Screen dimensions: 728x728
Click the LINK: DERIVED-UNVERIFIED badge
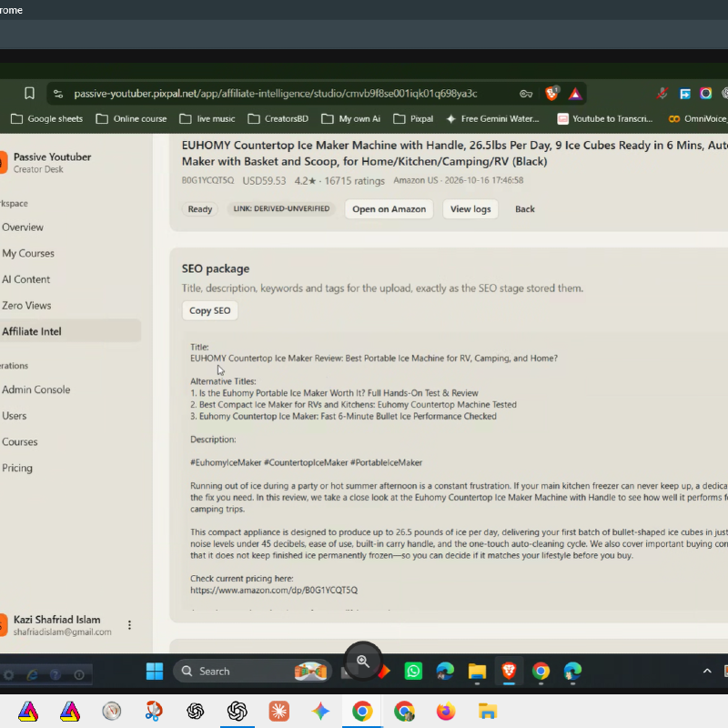click(281, 209)
